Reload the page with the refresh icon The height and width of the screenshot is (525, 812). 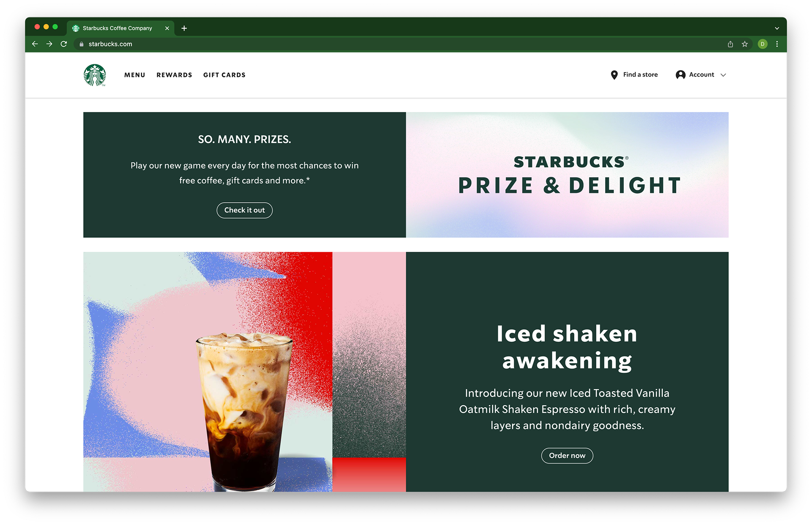(64, 44)
